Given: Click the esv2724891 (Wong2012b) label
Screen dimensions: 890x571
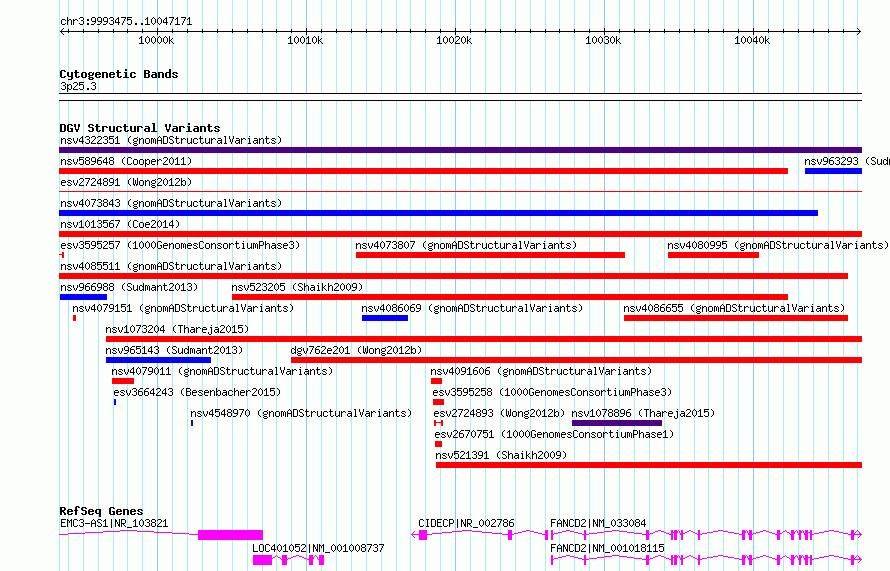Looking at the screenshot, I should tap(126, 182).
